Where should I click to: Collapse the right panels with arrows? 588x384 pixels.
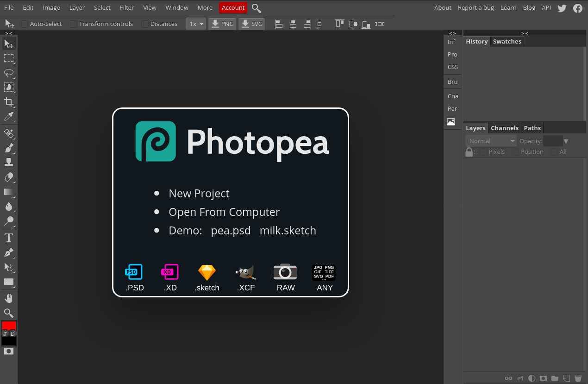pos(525,33)
